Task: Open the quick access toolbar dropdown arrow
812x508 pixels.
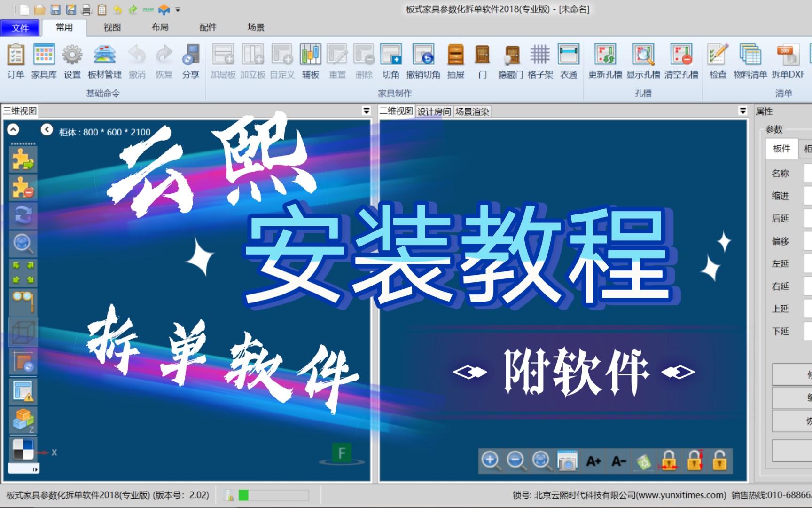Action: click(x=178, y=8)
